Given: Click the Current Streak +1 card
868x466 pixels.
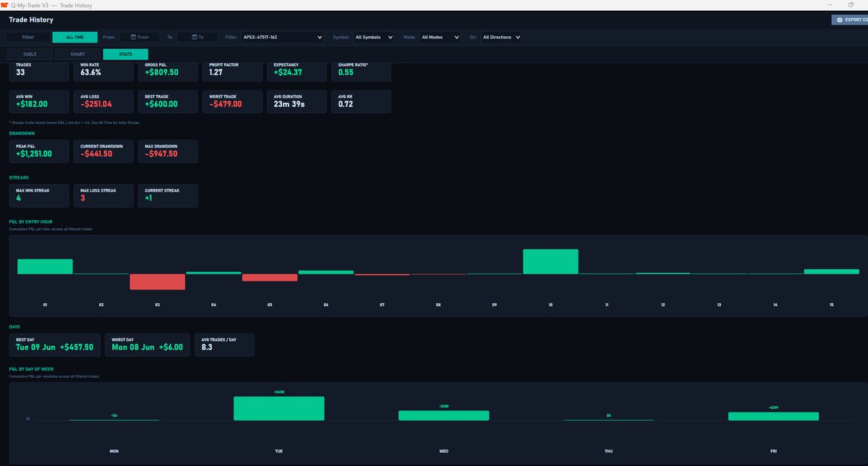Looking at the screenshot, I should tap(168, 195).
